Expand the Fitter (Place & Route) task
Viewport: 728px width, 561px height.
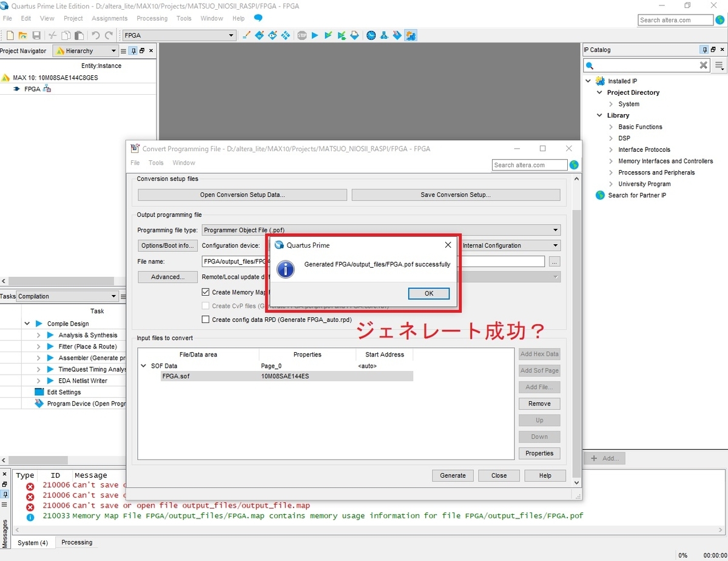tap(38, 347)
